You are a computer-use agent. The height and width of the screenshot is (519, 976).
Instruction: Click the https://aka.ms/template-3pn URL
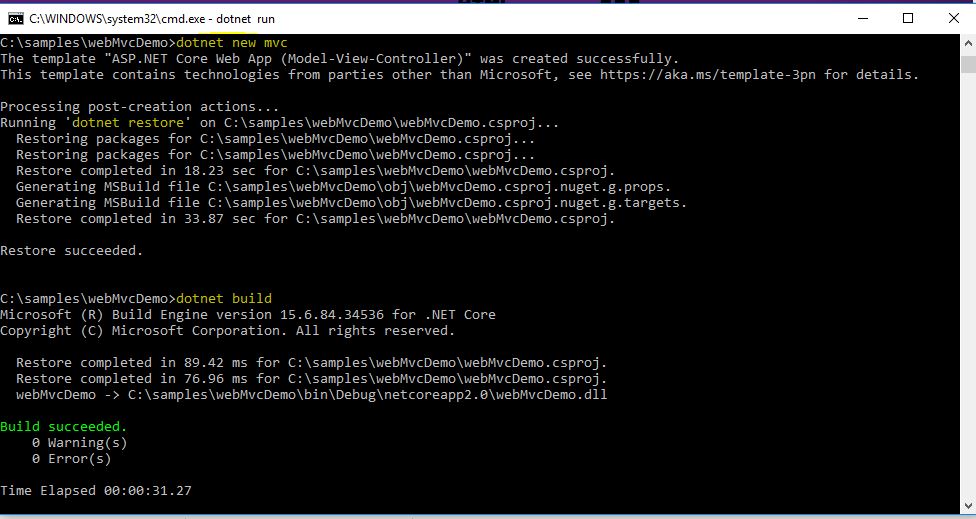[x=708, y=75]
